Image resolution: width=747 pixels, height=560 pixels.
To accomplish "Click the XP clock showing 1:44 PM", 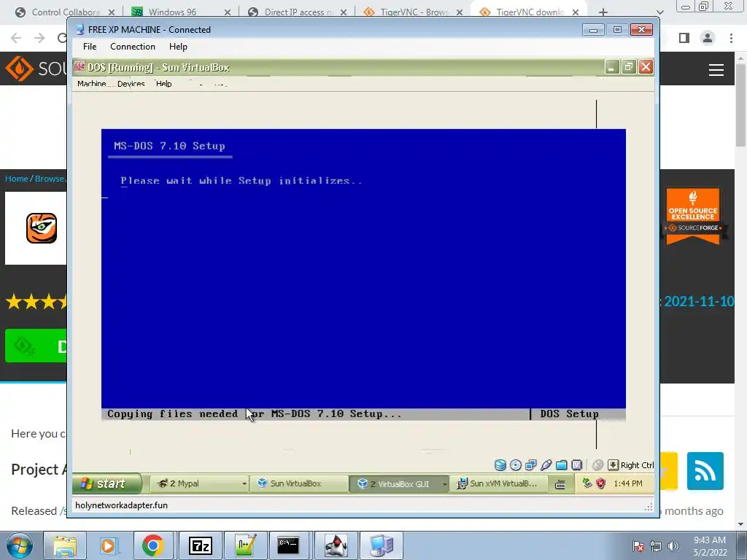I will click(628, 483).
